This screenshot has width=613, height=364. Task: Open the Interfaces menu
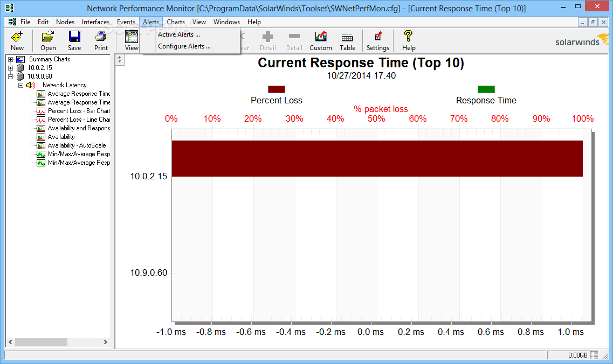(96, 22)
